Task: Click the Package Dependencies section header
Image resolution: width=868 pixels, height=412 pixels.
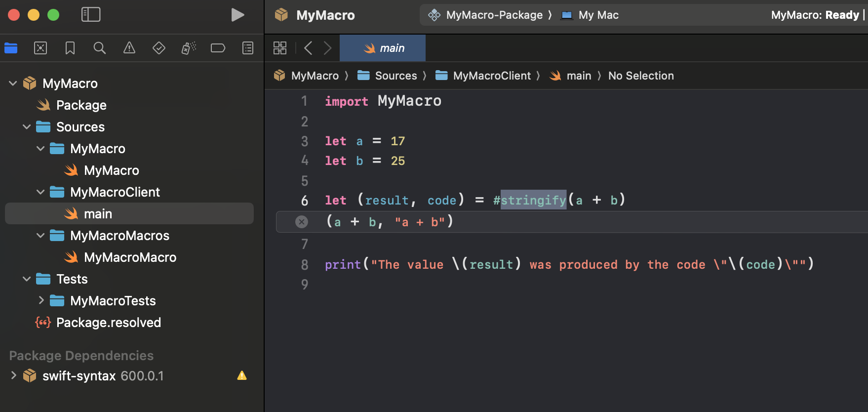Action: (81, 356)
